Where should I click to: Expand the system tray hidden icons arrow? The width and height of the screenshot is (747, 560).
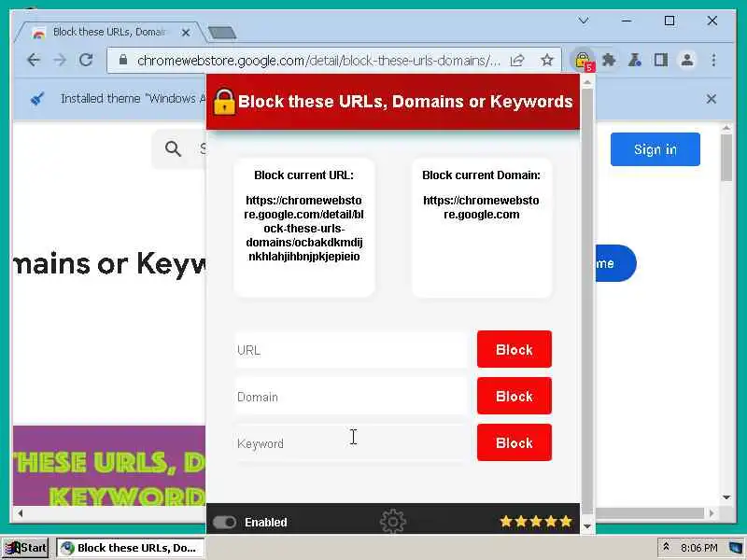666,547
